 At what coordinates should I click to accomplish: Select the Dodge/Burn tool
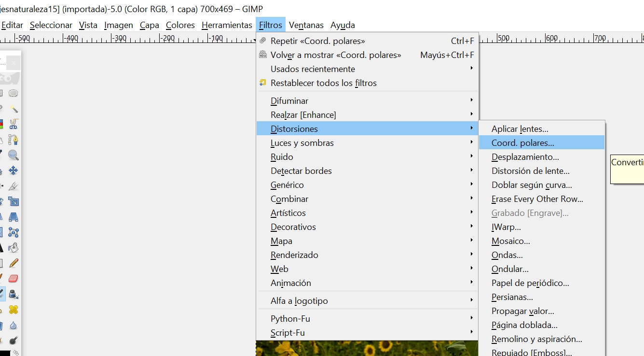point(14,341)
